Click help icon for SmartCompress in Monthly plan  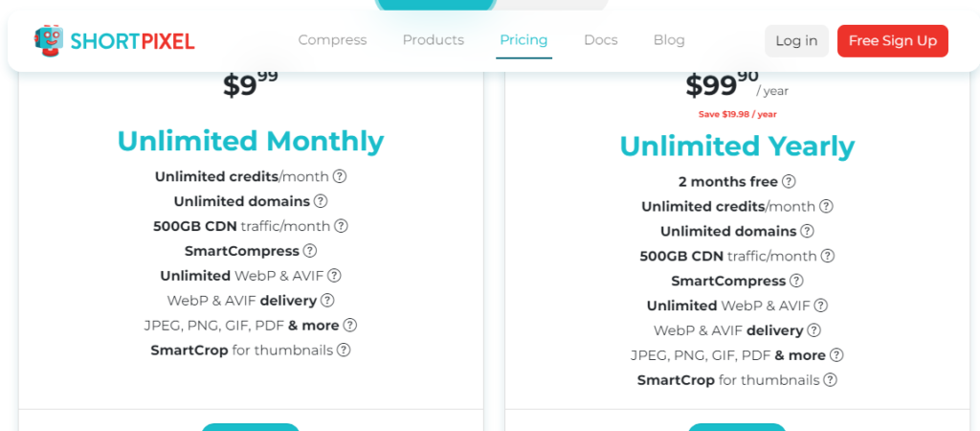click(310, 251)
